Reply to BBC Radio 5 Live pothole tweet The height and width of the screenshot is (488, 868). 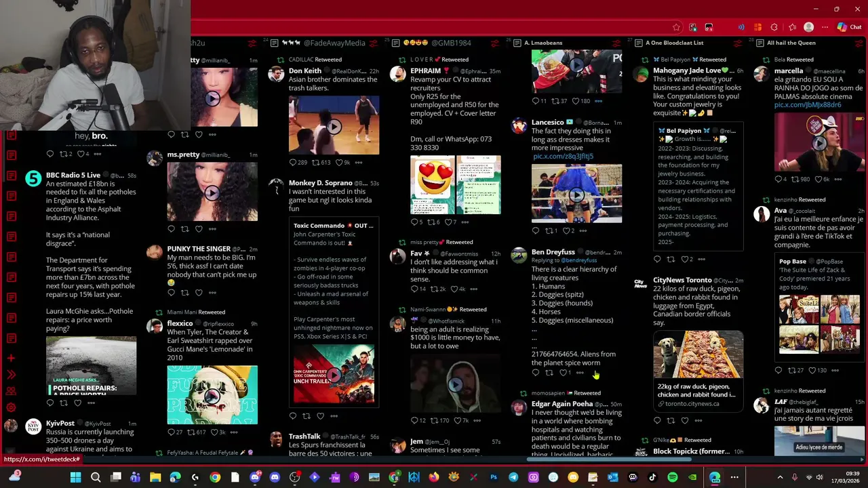(x=50, y=403)
